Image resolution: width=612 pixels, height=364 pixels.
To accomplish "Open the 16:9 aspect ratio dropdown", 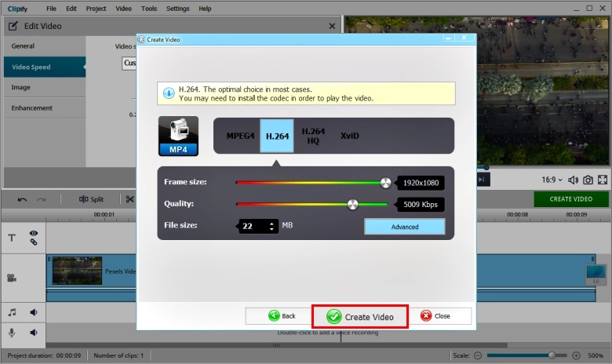I will coord(552,180).
